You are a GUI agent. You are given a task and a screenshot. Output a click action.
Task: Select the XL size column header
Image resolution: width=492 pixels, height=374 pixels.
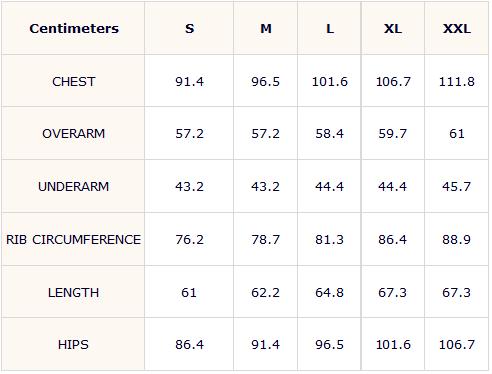coord(393,29)
